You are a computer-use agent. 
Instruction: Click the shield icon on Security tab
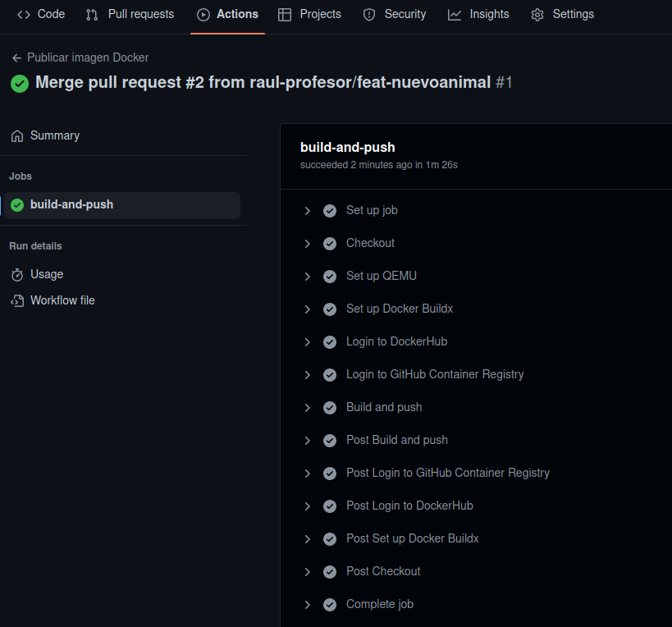pyautogui.click(x=369, y=15)
